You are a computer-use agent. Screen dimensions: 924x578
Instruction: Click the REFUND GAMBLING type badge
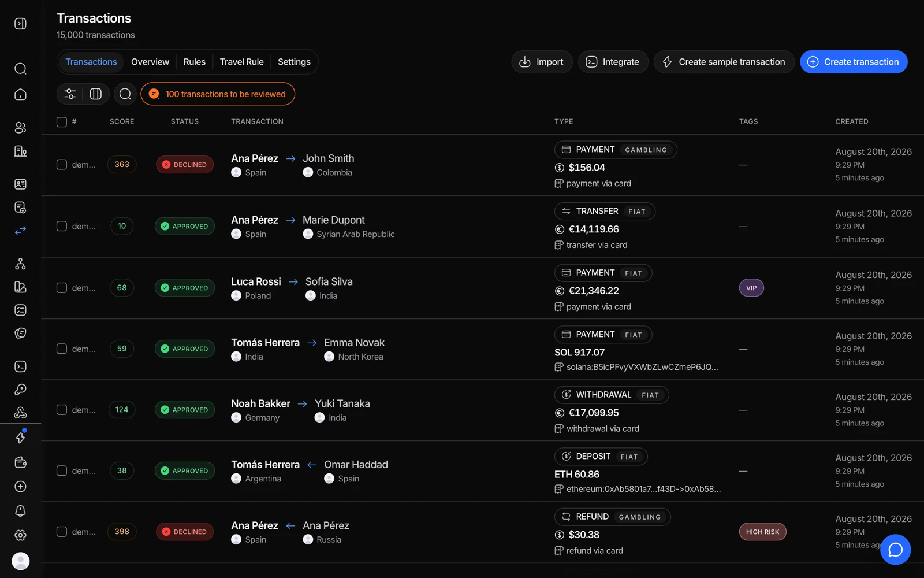pyautogui.click(x=612, y=517)
